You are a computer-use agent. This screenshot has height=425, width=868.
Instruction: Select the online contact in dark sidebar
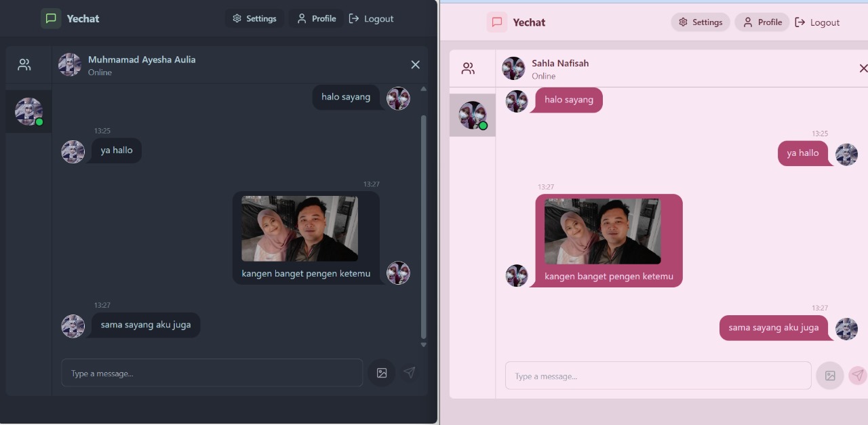[x=29, y=112]
